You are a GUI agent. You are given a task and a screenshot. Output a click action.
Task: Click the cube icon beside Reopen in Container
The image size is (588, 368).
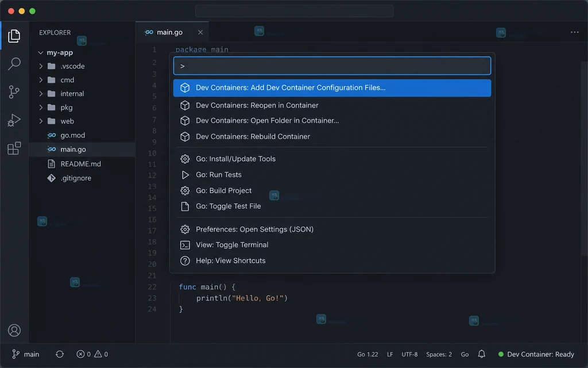[x=185, y=106]
